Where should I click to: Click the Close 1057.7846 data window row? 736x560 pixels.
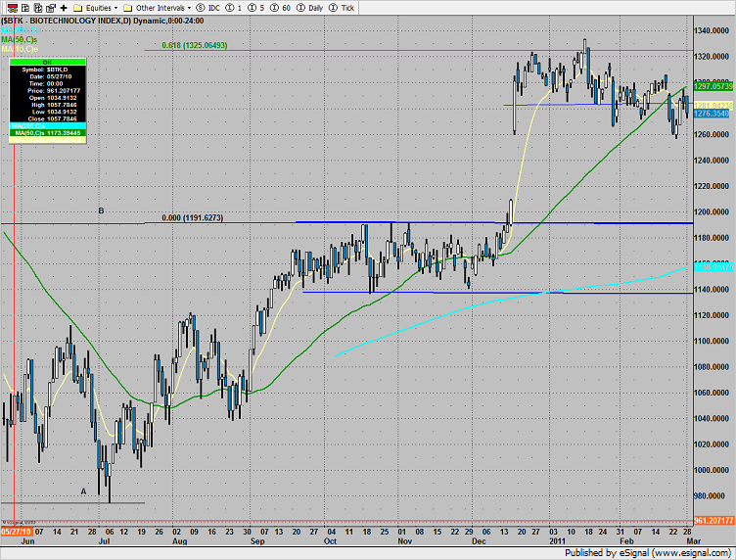tap(47, 118)
